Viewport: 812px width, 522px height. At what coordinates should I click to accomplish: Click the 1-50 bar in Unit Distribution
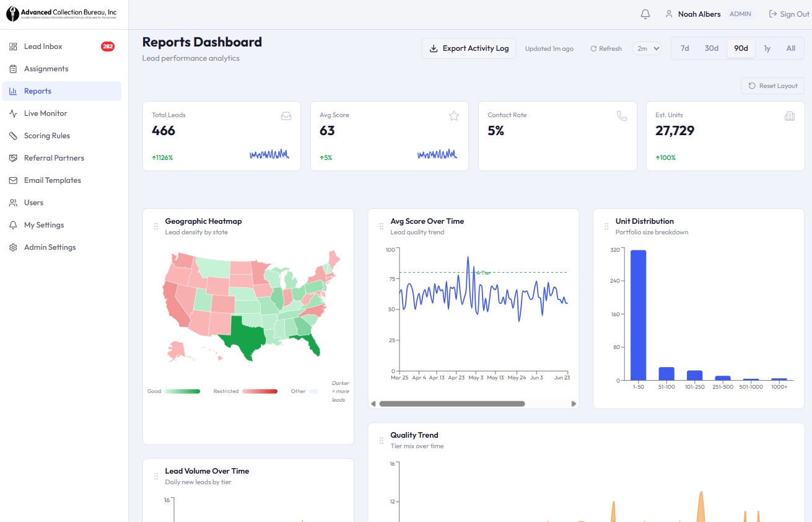point(639,315)
